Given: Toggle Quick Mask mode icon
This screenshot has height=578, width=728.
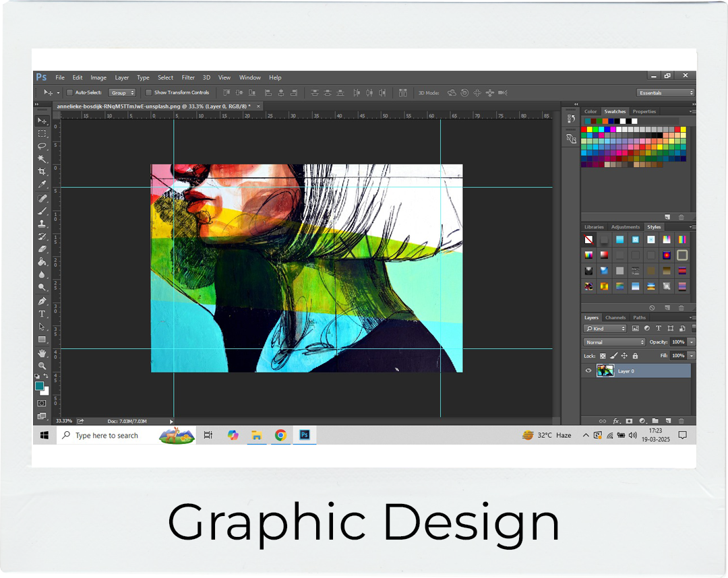Looking at the screenshot, I should [42, 403].
